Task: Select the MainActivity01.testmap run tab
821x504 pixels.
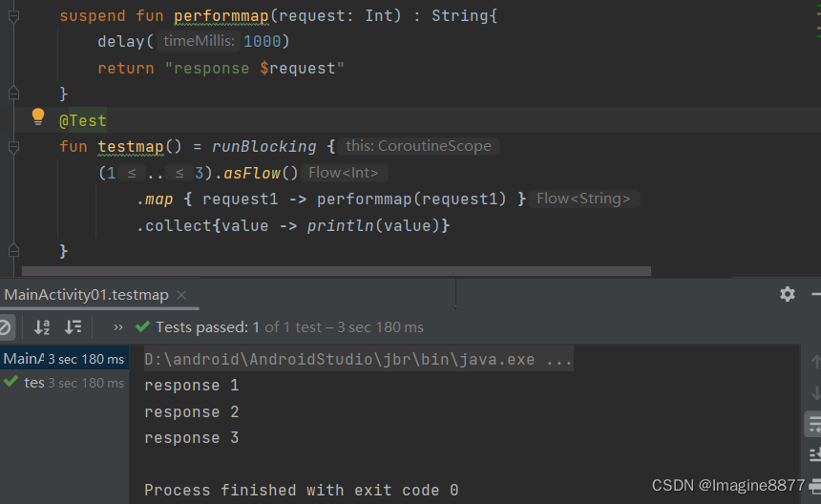Action: click(x=86, y=295)
